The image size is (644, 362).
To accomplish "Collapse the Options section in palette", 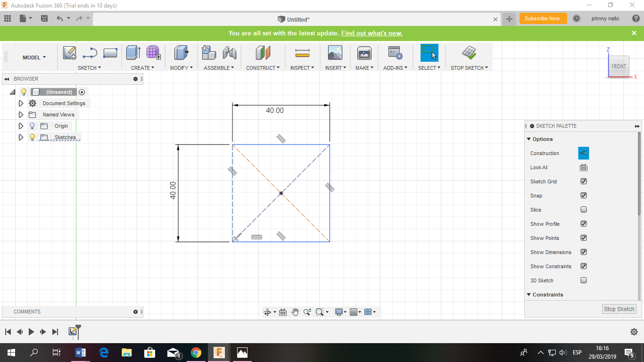I will tap(529, 139).
